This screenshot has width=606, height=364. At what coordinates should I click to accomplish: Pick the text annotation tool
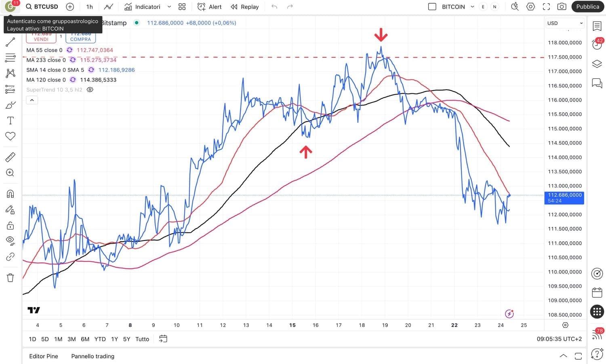click(10, 120)
